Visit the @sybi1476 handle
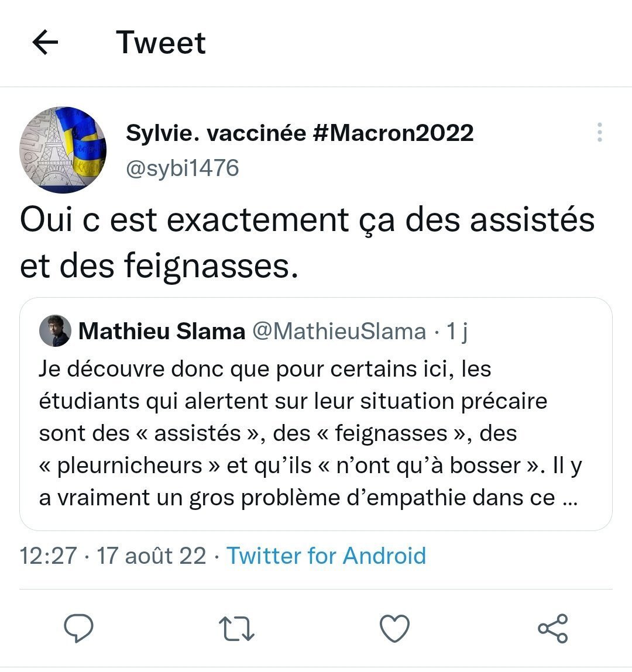Image resolution: width=632 pixels, height=672 pixels. click(182, 168)
